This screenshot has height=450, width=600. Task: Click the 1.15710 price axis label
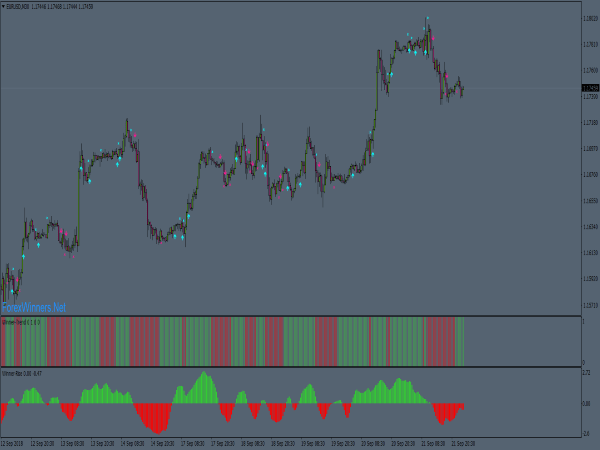pos(590,305)
